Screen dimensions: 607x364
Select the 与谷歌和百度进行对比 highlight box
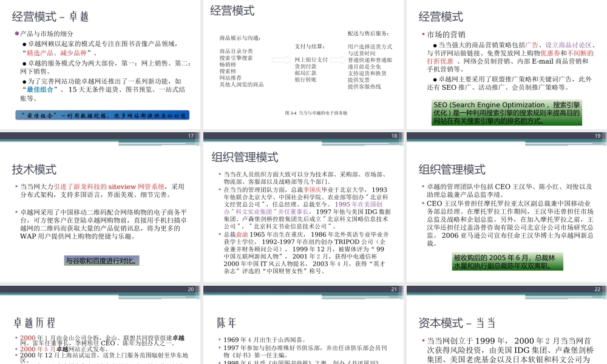tap(101, 261)
